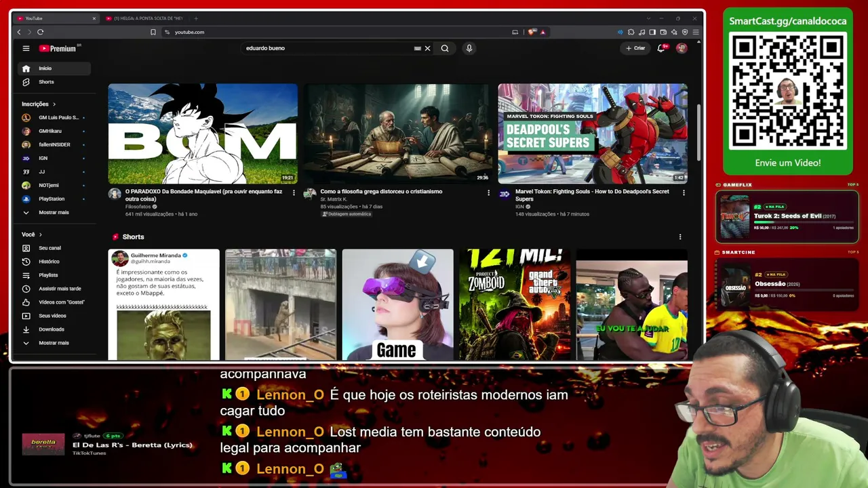
Task: Open the account avatar menu
Action: coord(682,48)
